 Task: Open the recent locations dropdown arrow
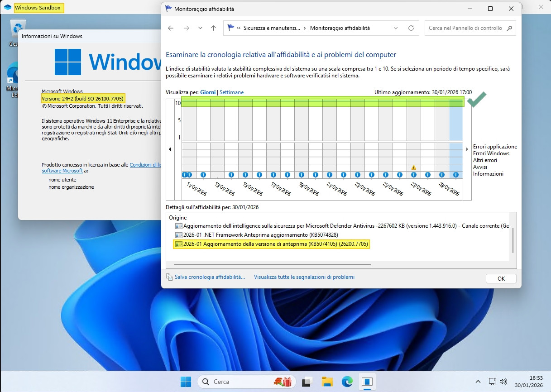(x=200, y=28)
